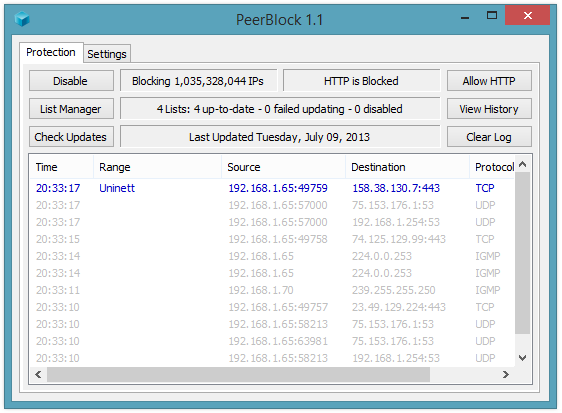Click TCP protocol in the Uninett row
The image size is (562, 413).
click(x=485, y=188)
